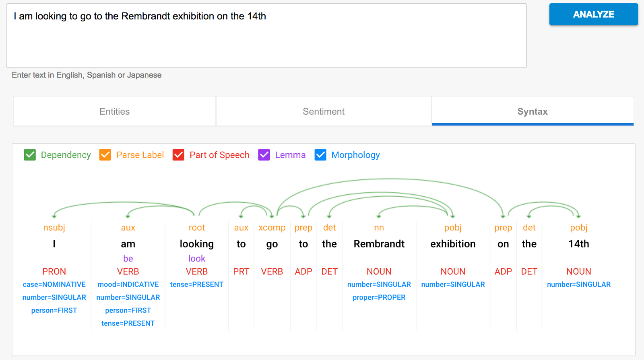This screenshot has height=360, width=644.
Task: Open the Sentiment tab
Action: [x=323, y=111]
